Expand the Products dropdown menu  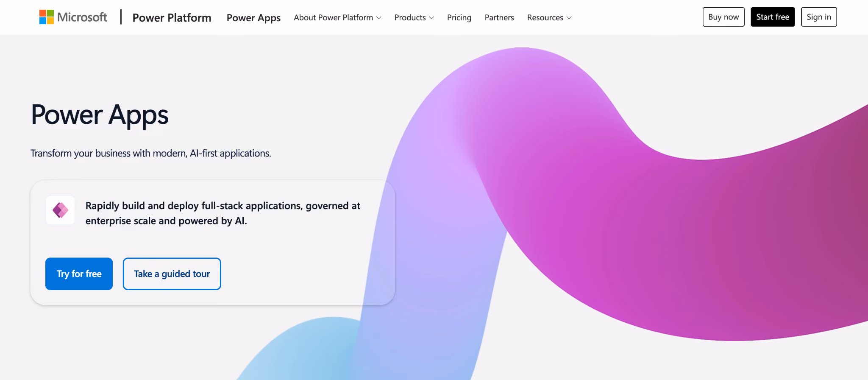(x=414, y=17)
